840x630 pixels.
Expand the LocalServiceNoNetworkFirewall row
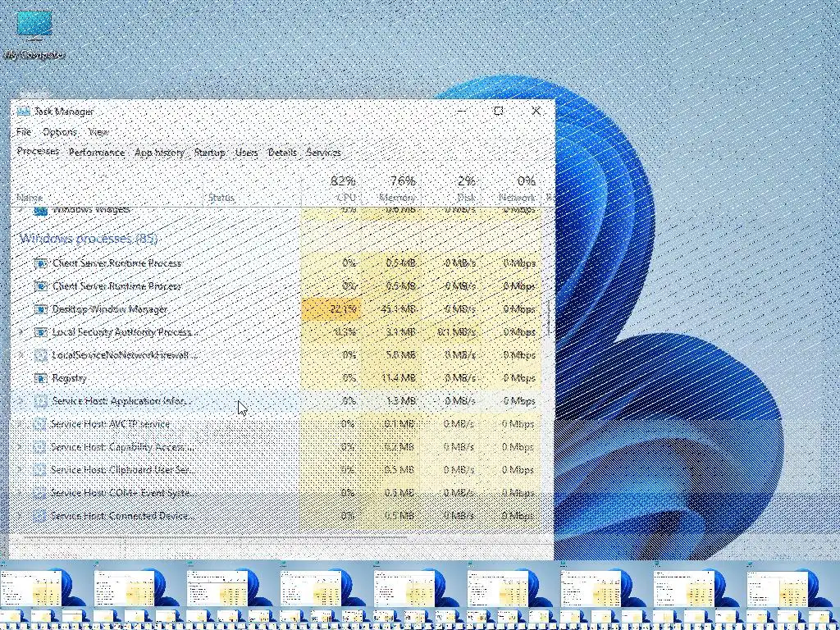(x=21, y=355)
